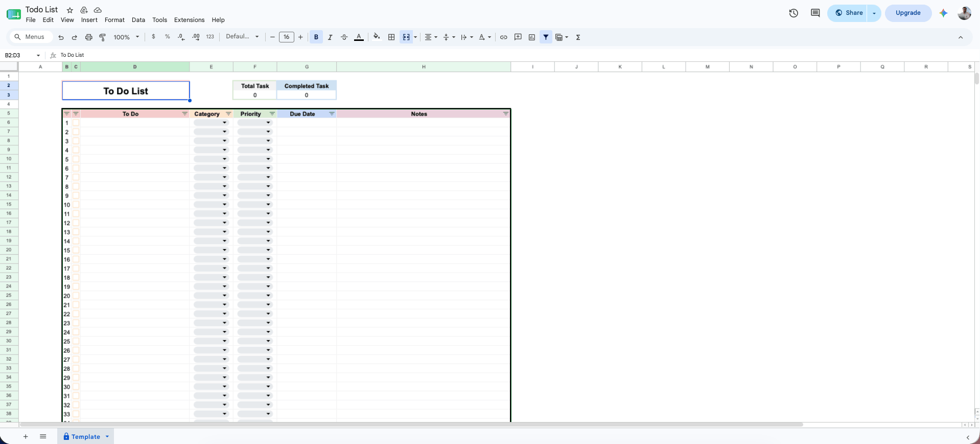Check the checkbox for task 10
The height and width of the screenshot is (444, 980).
[x=76, y=205]
